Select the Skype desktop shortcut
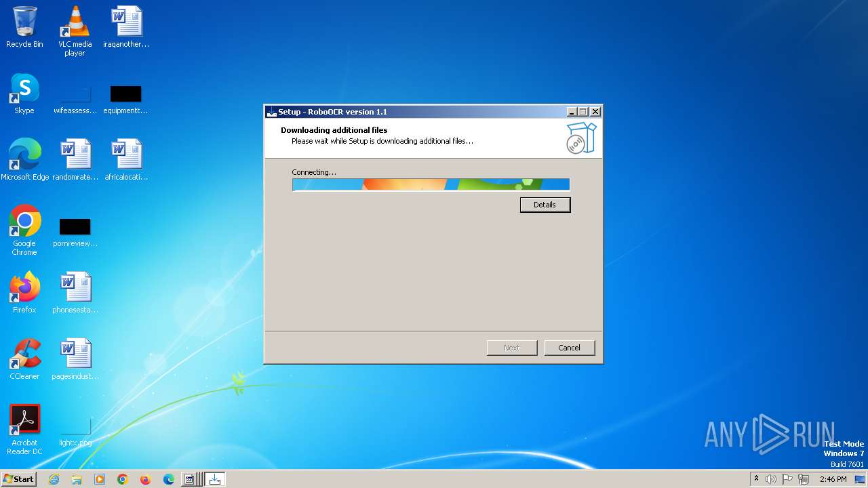868x488 pixels. [24, 94]
